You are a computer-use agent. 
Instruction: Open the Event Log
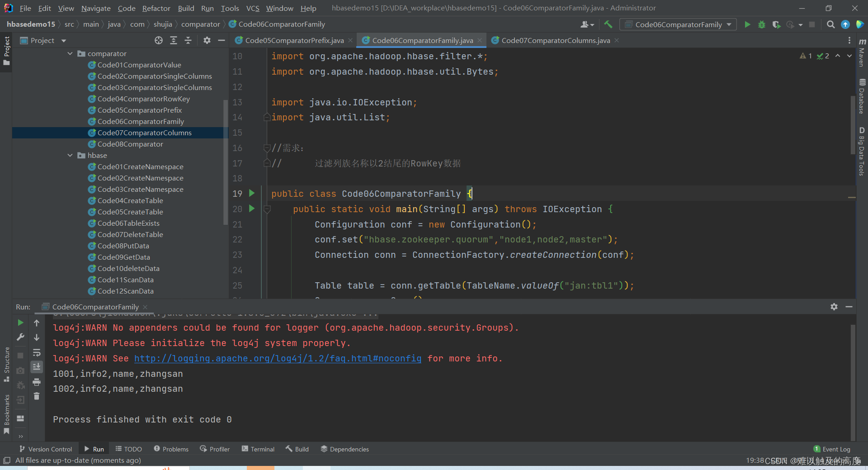pyautogui.click(x=832, y=449)
